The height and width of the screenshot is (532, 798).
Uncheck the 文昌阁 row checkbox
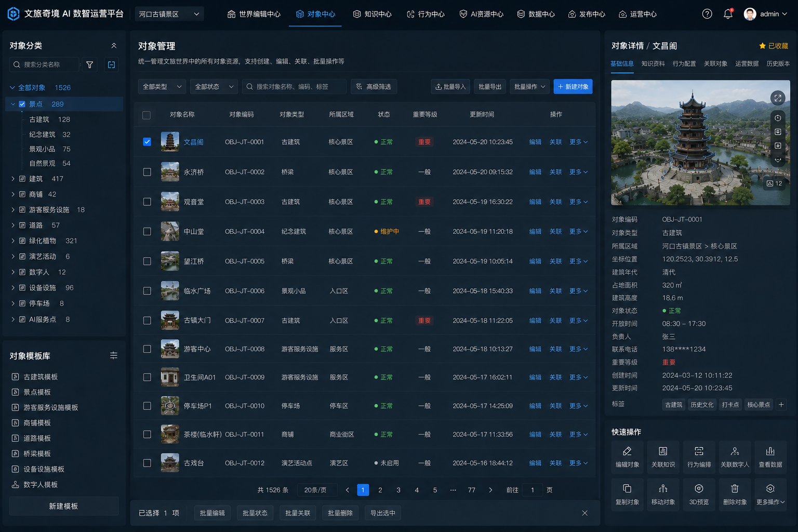(147, 142)
